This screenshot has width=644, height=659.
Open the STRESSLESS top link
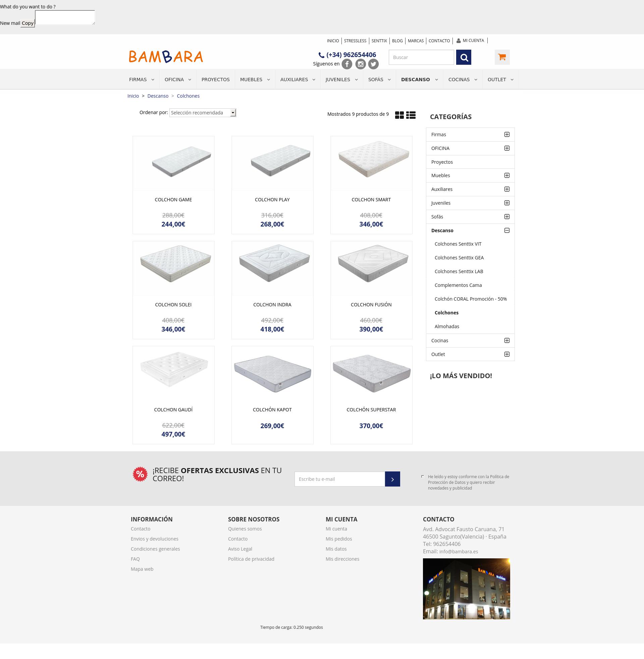(x=355, y=41)
